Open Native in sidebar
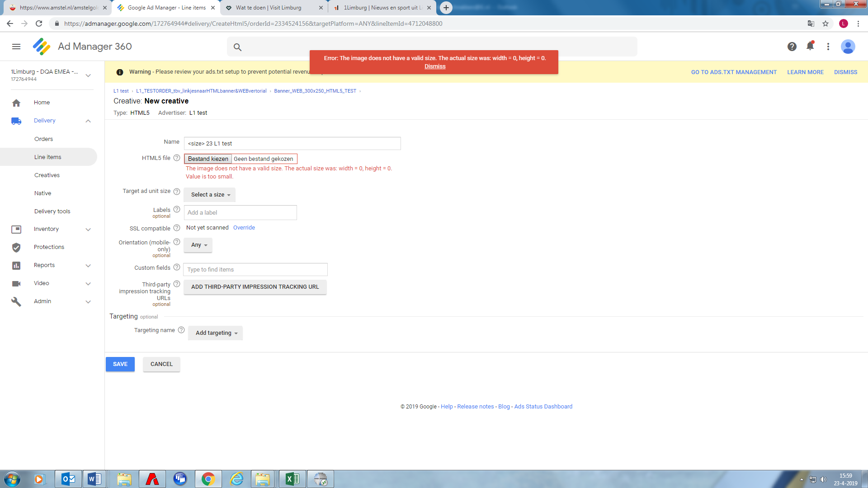Screen dimensions: 868x488 pos(42,193)
